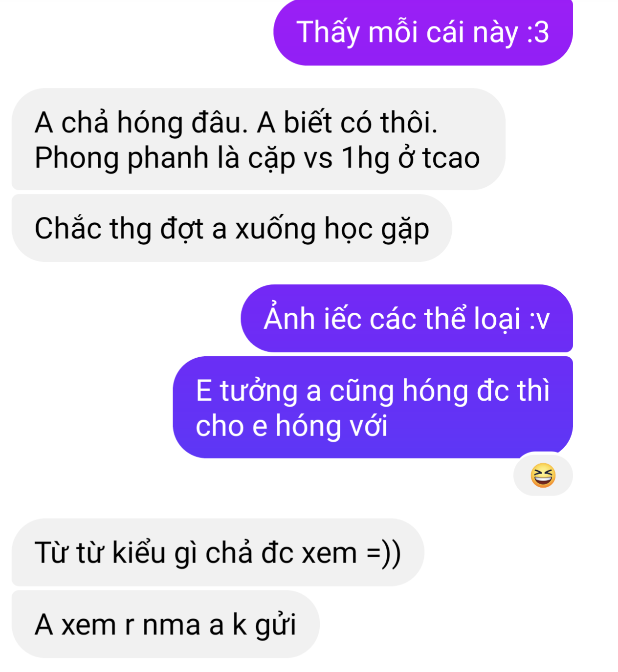Tap the '=))' emoticon in the grey message
Screen dimensions: 618x672
384,553
